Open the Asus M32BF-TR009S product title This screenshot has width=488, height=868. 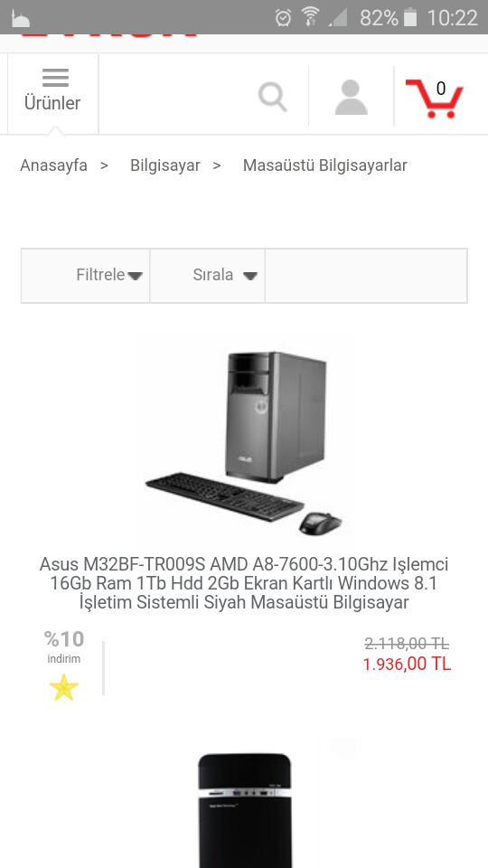pyautogui.click(x=244, y=583)
